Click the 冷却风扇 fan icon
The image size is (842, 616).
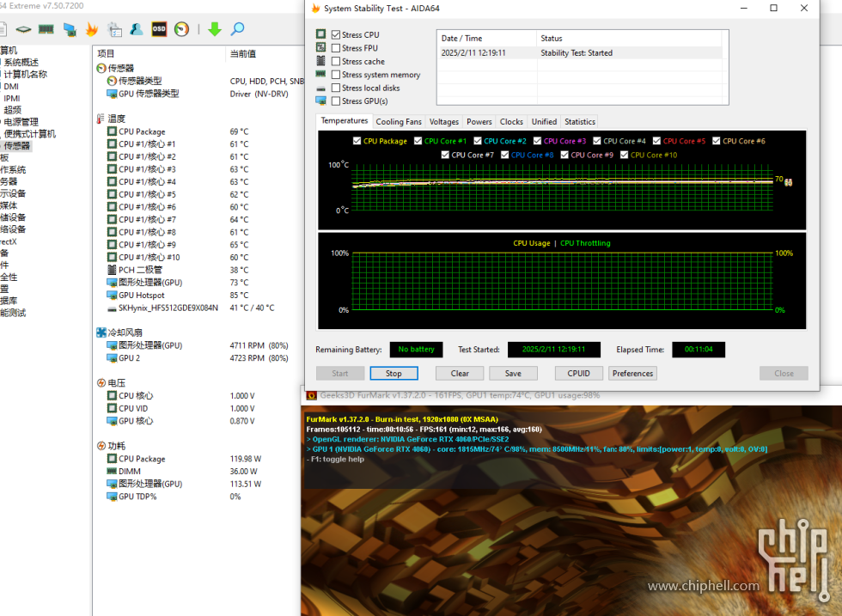101,332
